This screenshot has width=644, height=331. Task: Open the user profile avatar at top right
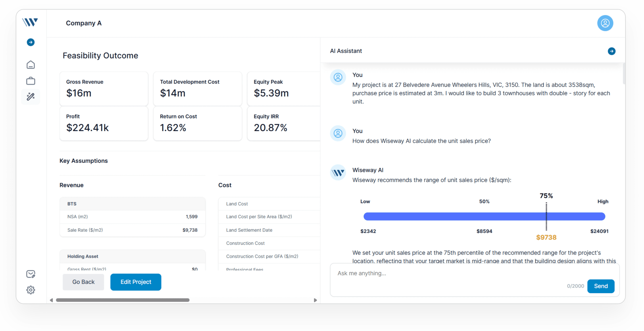click(605, 23)
